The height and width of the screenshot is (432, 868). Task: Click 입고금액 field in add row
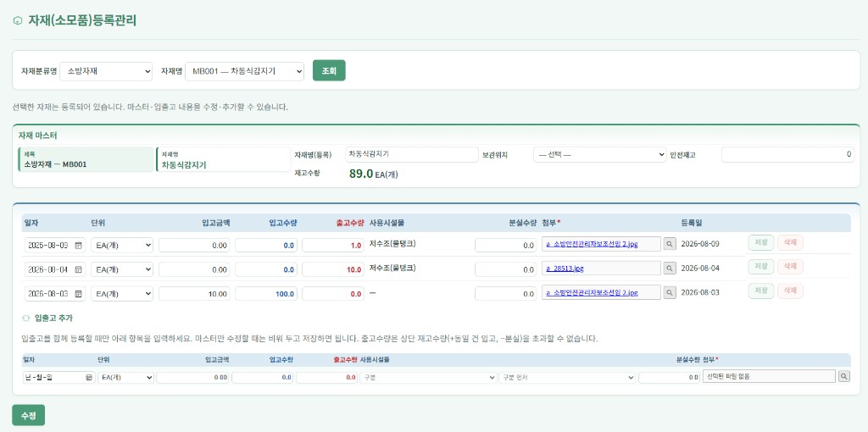[x=192, y=377]
